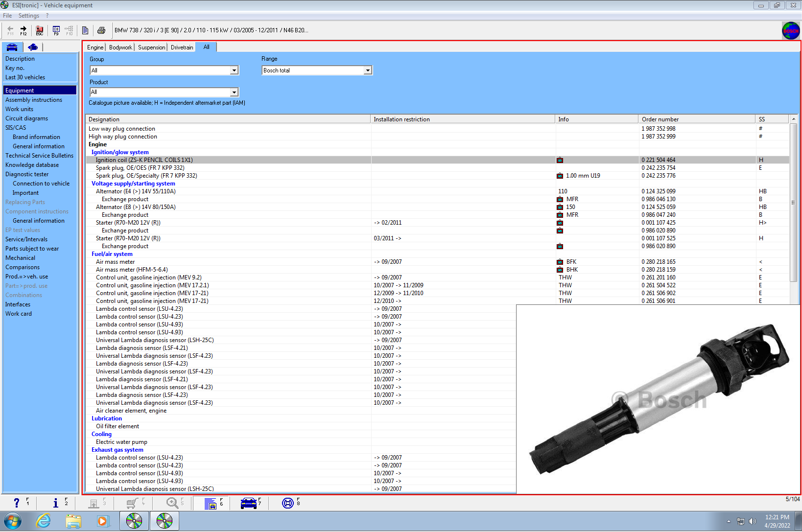
Task: Open the Range dropdown showing Bosch total
Action: coord(368,70)
